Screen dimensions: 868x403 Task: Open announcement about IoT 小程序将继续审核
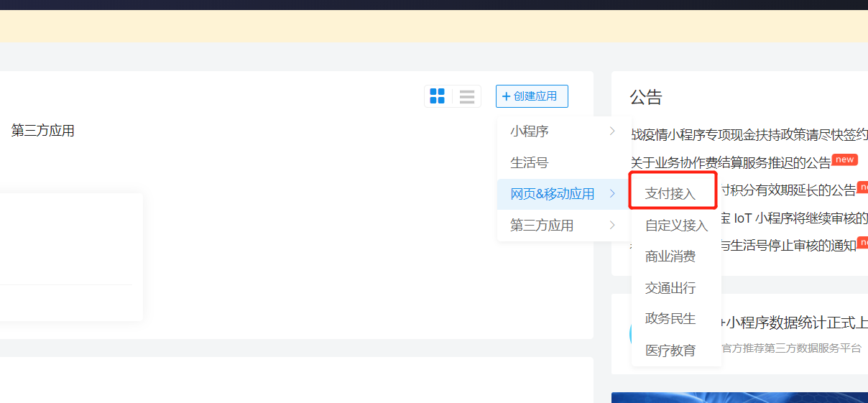point(795,218)
